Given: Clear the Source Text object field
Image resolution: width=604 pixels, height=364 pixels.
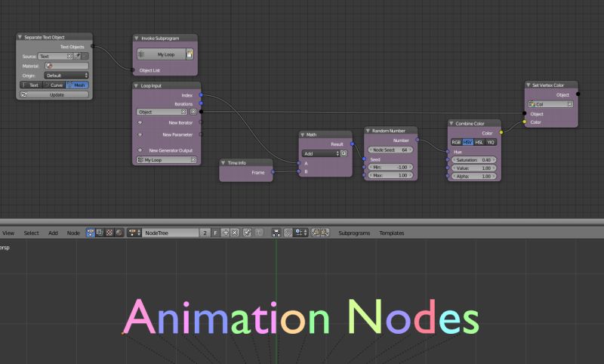Looking at the screenshot, I should [69, 56].
